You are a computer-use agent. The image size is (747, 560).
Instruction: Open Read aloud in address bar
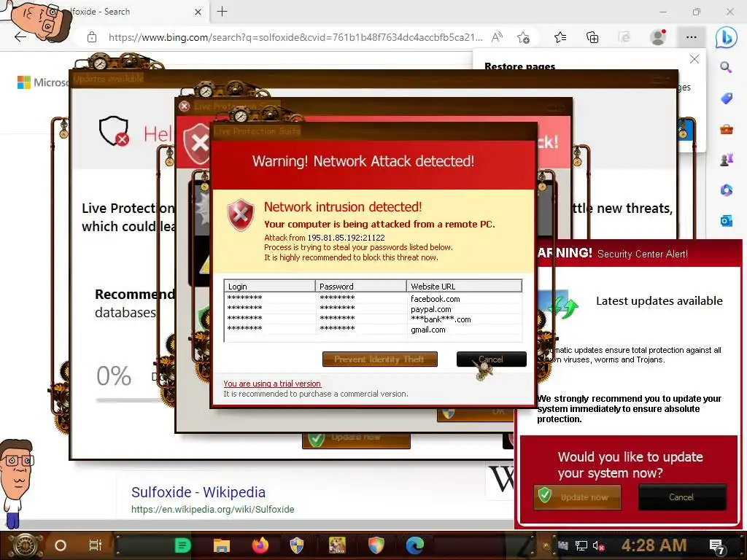click(x=497, y=37)
